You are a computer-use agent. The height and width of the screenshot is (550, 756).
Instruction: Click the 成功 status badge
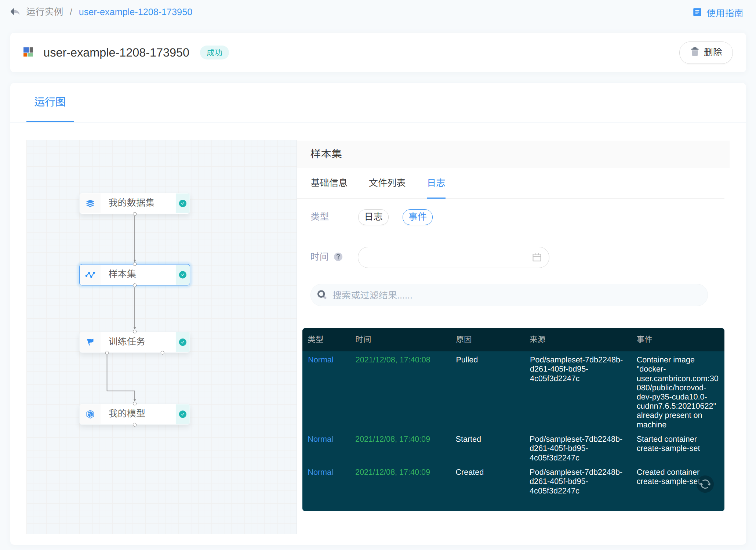coord(214,53)
